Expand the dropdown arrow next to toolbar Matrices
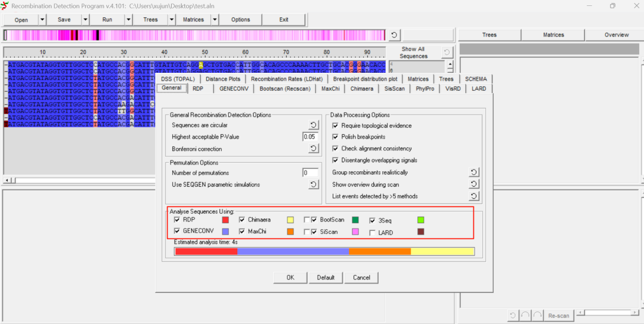 tap(215, 20)
